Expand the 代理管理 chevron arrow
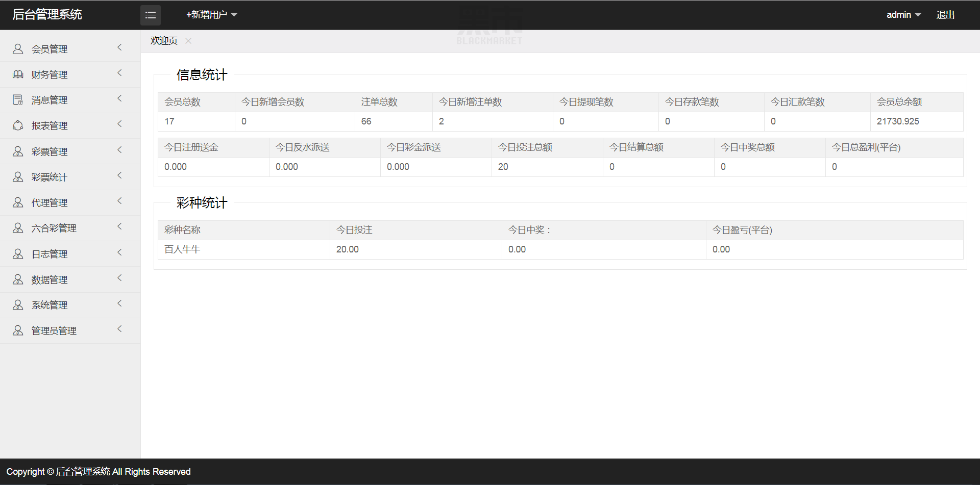 coord(120,201)
